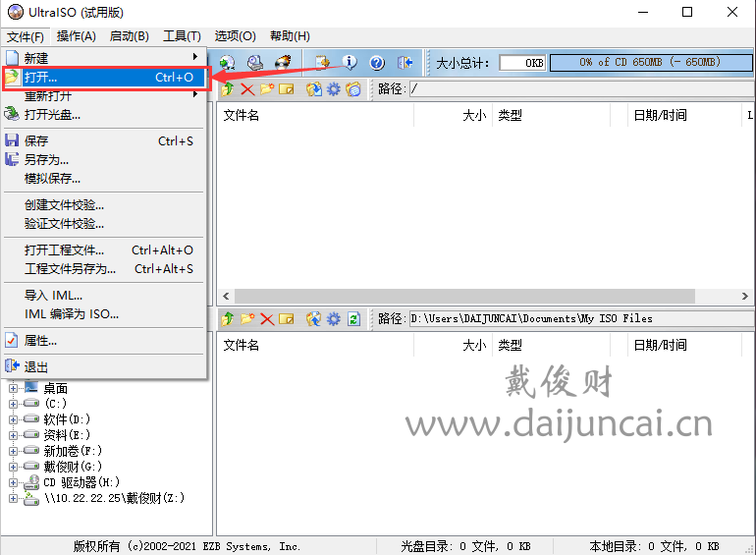Choose 导入 IML... menu item
The image size is (756, 555).
tap(104, 295)
